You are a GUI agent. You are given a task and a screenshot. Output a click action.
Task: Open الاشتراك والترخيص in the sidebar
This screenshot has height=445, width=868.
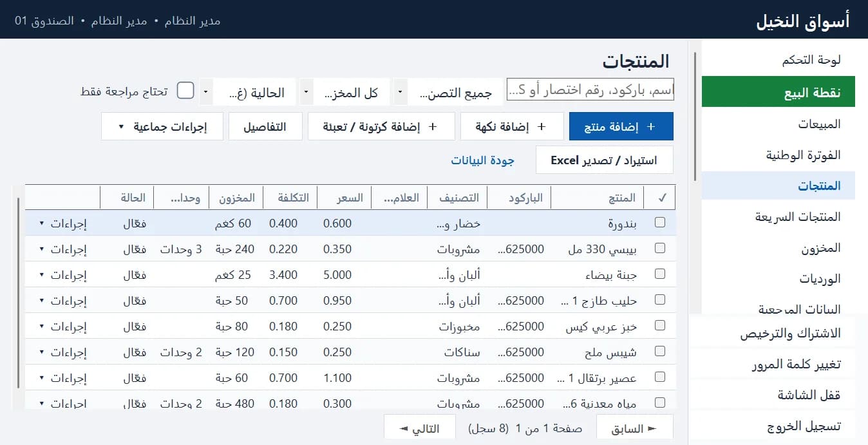(773, 334)
